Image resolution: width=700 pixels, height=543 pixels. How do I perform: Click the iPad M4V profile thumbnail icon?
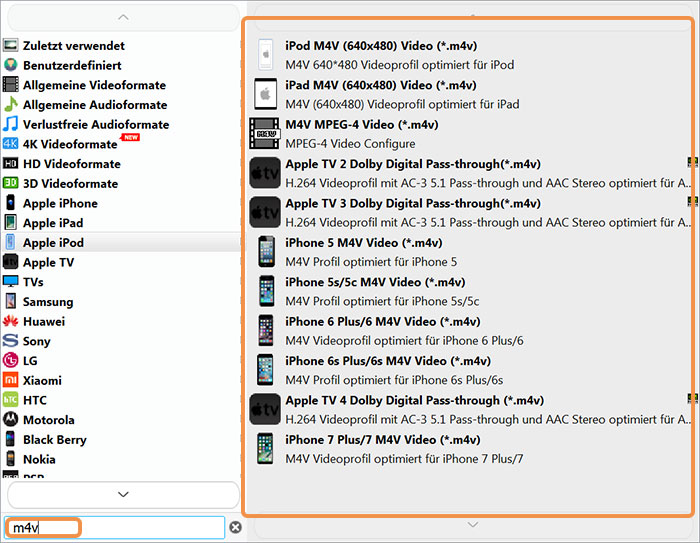pyautogui.click(x=266, y=94)
